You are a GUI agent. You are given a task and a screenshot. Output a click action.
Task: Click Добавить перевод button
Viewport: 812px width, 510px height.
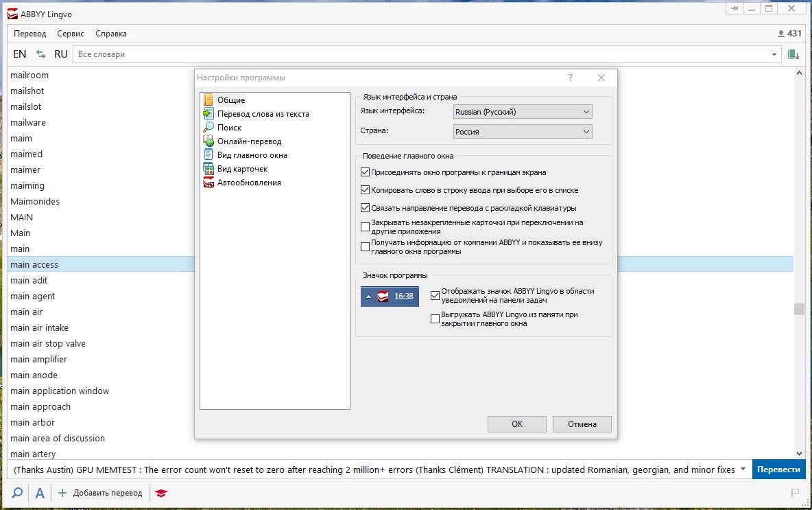point(100,493)
